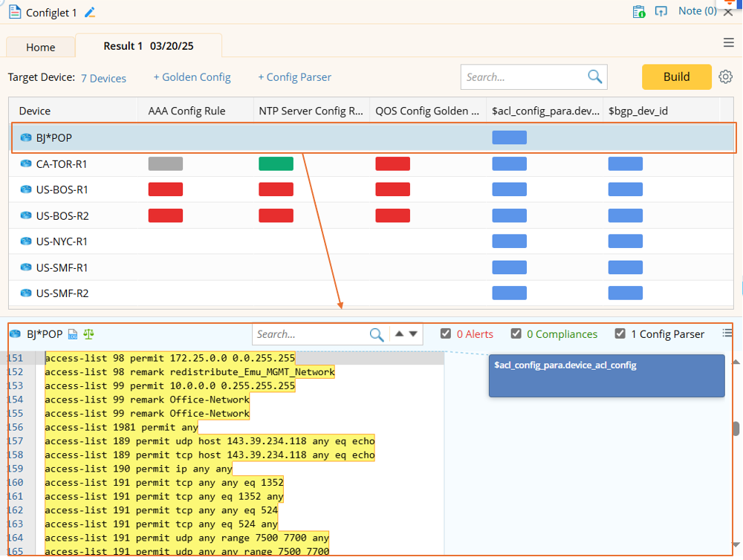Click the pencil icon to rename Configlet 1
Image resolution: width=743 pixels, height=560 pixels.
point(91,13)
